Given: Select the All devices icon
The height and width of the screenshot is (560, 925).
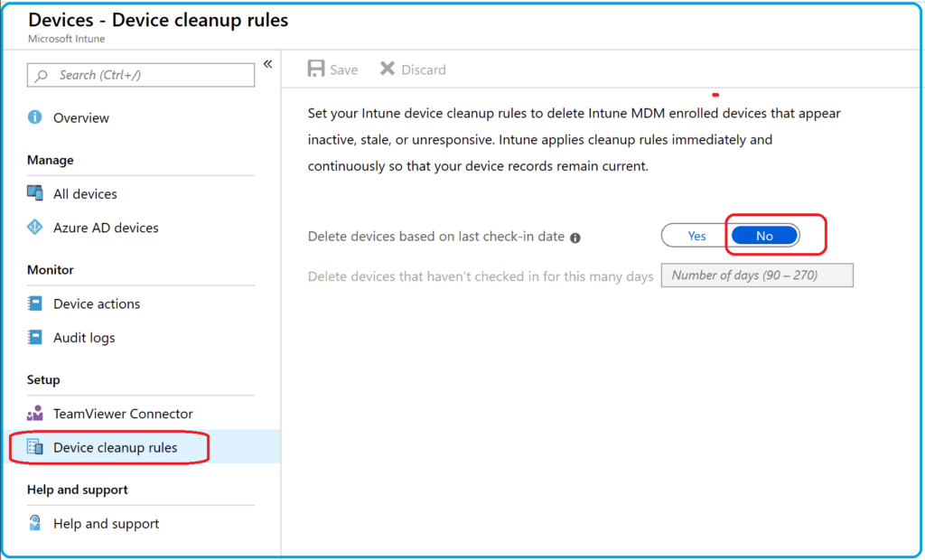Looking at the screenshot, I should point(34,193).
